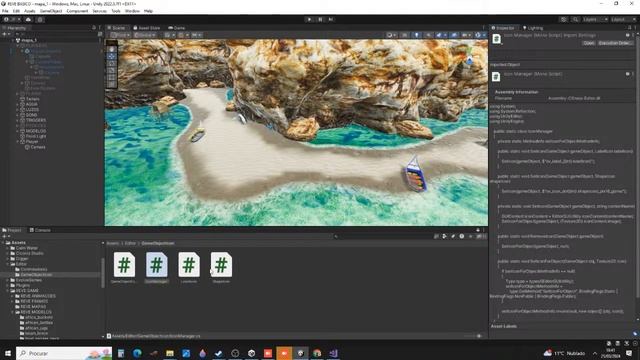
Task: Open the Layers dropdown
Action: 595,19
